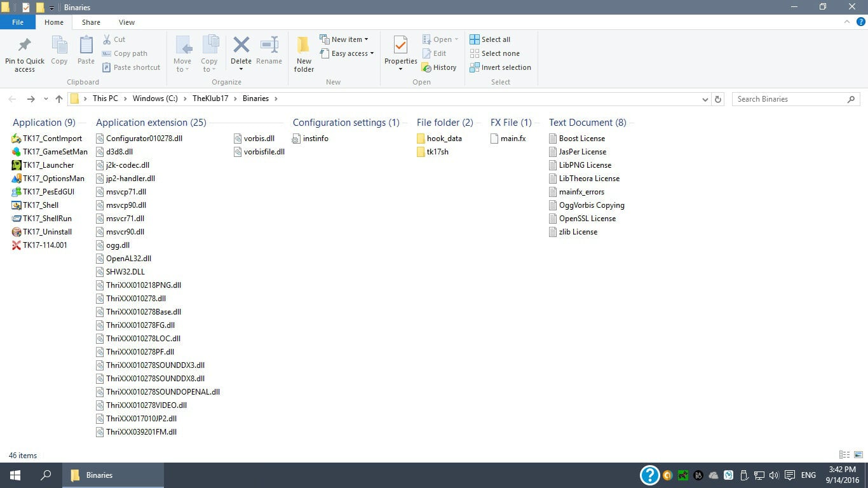Screen dimensions: 868x488
Task: Click the Paste clipboard icon
Action: coord(86,46)
